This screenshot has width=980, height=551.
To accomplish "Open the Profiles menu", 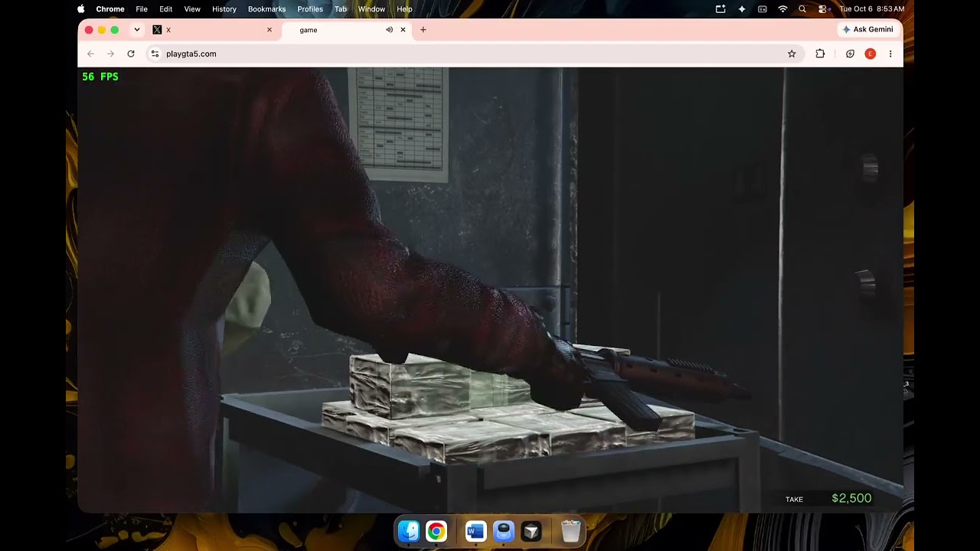I will 310,9.
